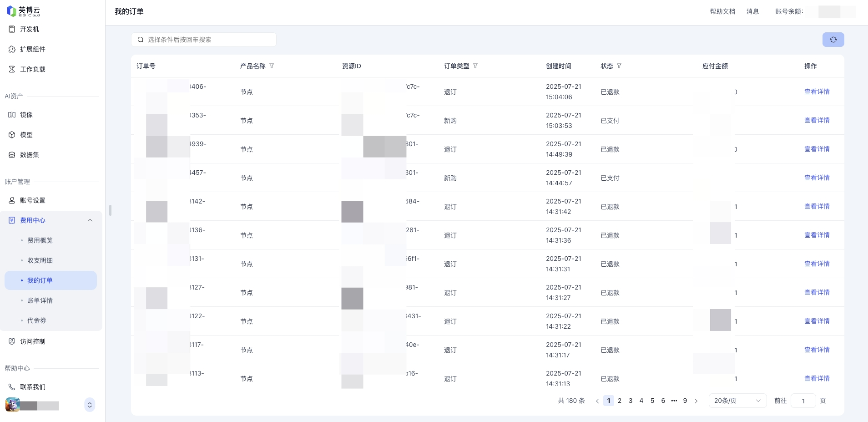Click the jump-to page number input
The image size is (868, 422).
[803, 401]
